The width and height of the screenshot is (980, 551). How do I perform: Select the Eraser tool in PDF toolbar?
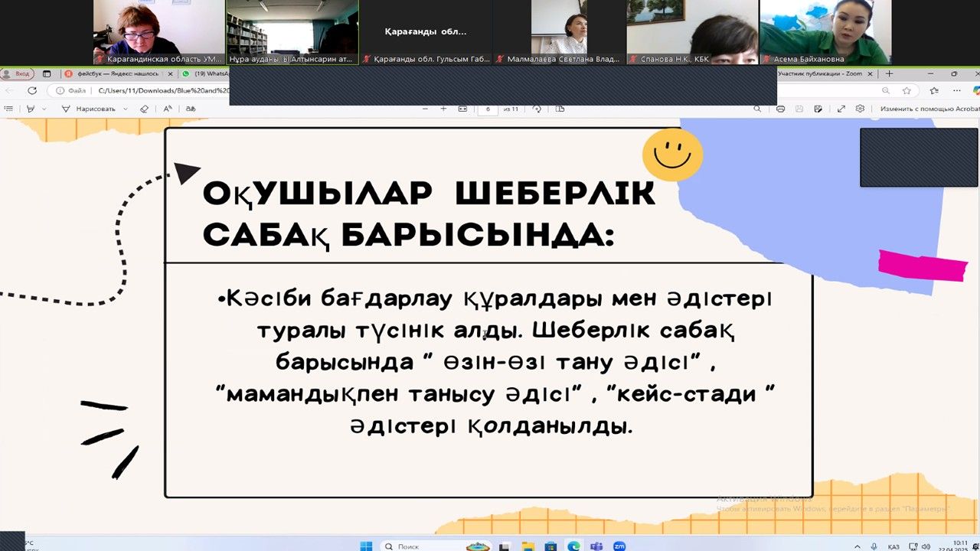point(144,109)
